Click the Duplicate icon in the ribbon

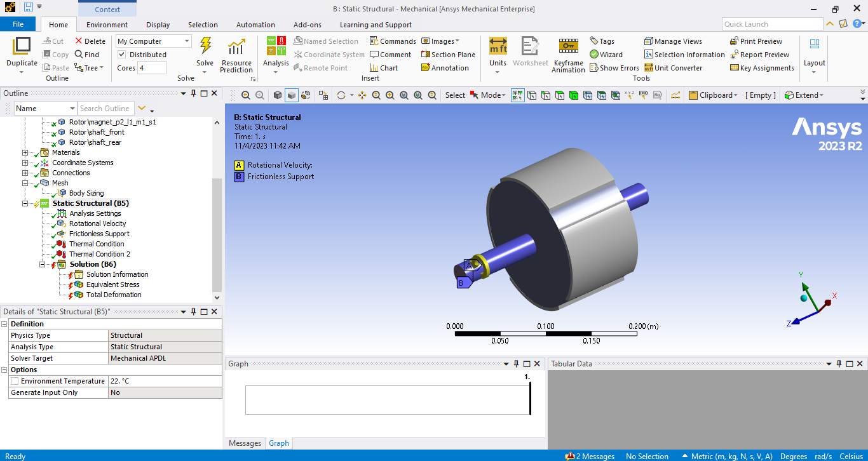click(x=22, y=46)
